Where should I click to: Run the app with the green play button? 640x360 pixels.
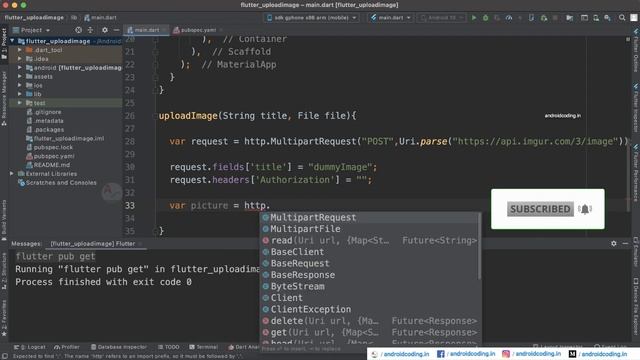(x=473, y=18)
